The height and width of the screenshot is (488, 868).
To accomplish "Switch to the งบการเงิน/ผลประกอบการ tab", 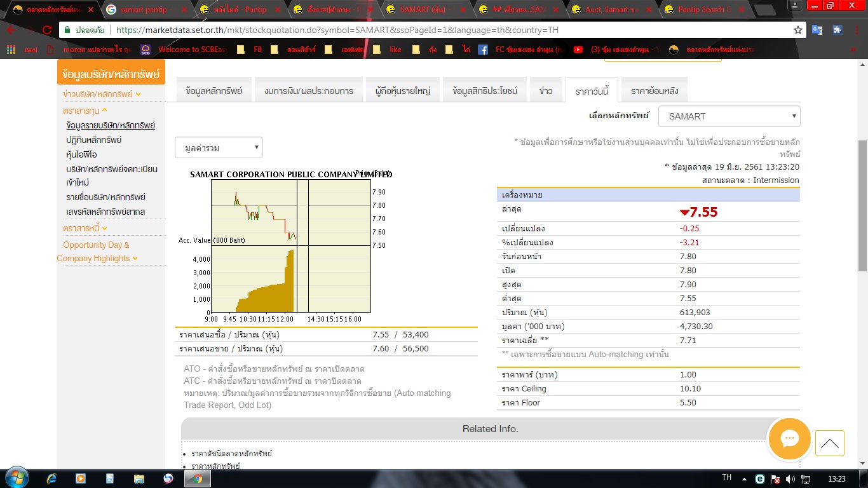I will [309, 91].
